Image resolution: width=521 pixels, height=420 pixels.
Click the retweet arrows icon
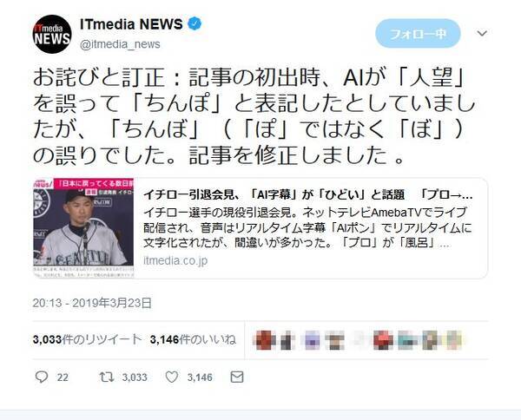pyautogui.click(x=107, y=377)
